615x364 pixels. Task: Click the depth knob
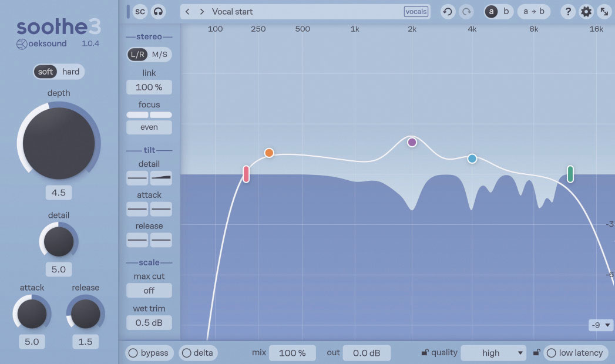pos(59,143)
